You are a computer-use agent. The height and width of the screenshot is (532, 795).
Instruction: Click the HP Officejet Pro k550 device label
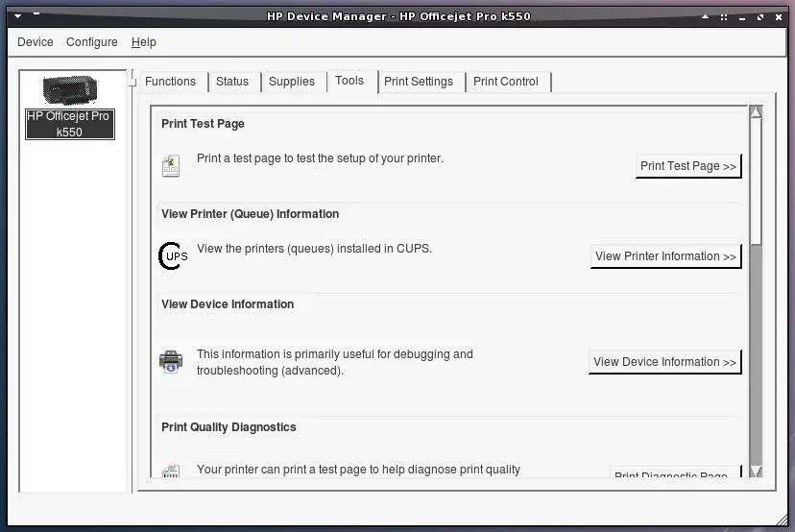coord(69,124)
